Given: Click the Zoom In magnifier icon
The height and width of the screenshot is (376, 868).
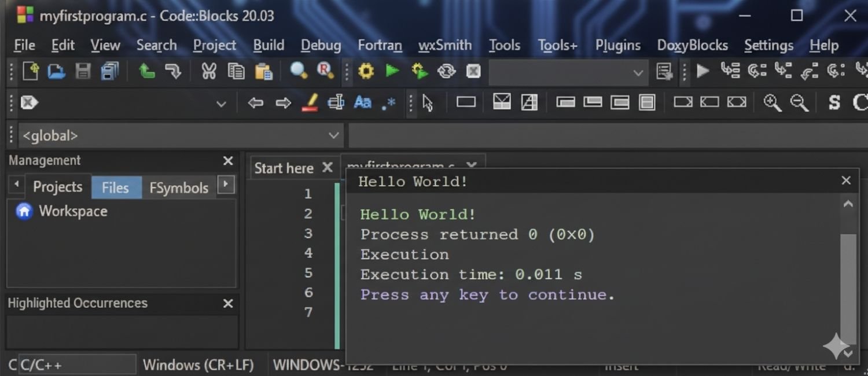Looking at the screenshot, I should tap(772, 103).
